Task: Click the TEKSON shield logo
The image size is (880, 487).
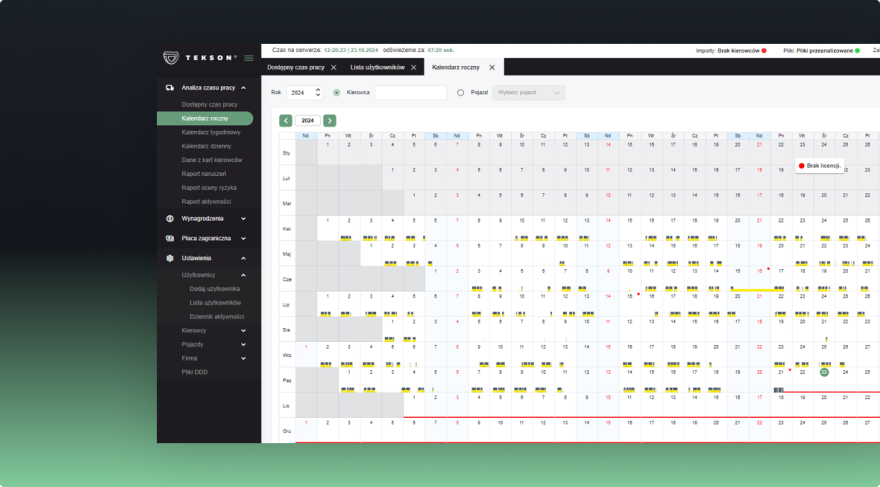Action: (171, 58)
